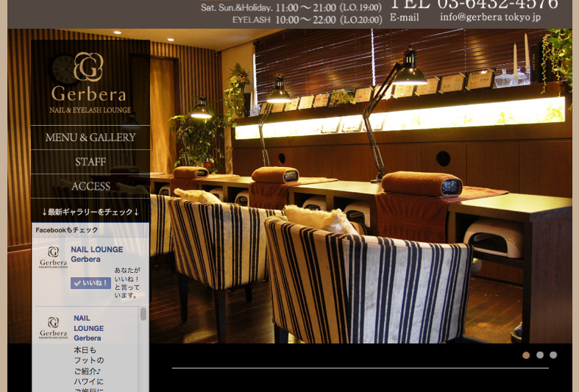Click Gerbera profile thumbnail in Facebook widget header
The image size is (579, 392).
point(53,257)
